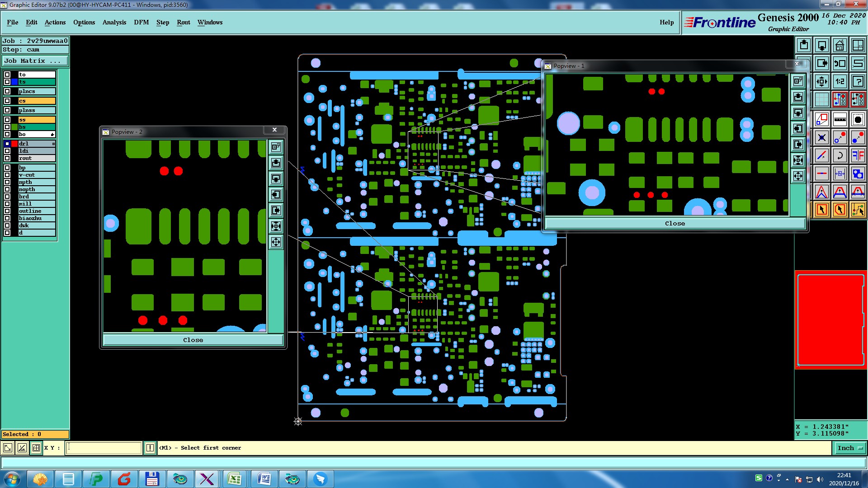
Task: Click the blue color swatch of ts layer
Action: [x=14, y=82]
